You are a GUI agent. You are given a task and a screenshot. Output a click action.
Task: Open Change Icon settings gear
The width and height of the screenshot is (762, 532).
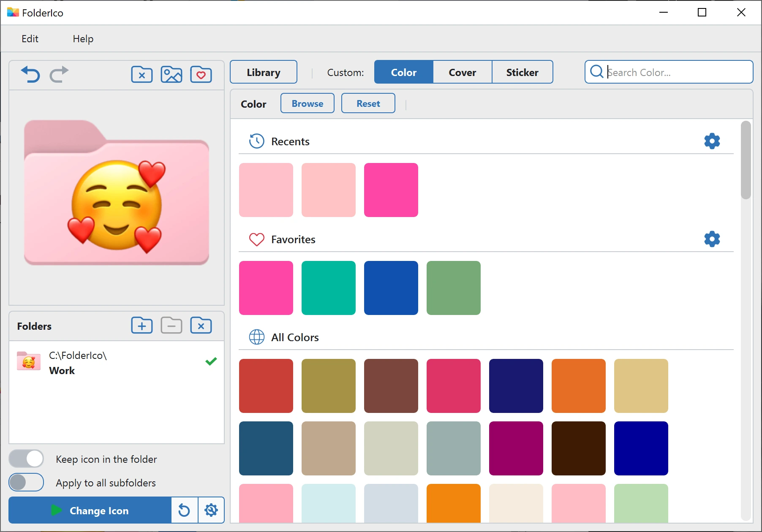[211, 510]
